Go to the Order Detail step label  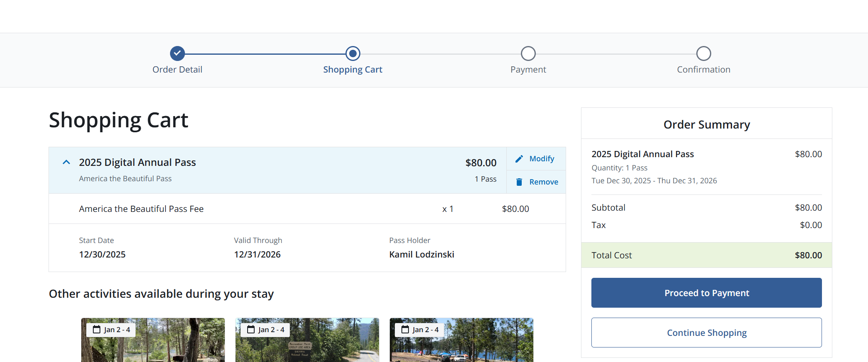tap(177, 70)
